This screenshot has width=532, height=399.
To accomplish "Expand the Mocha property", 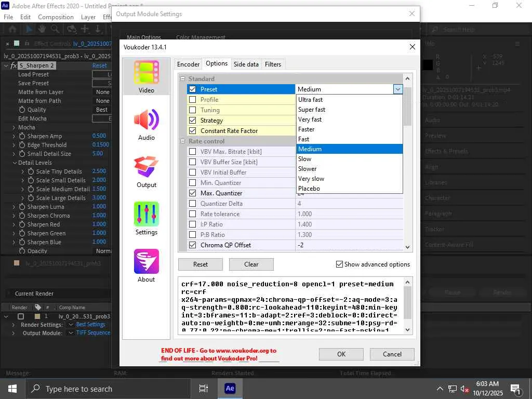I will point(14,128).
